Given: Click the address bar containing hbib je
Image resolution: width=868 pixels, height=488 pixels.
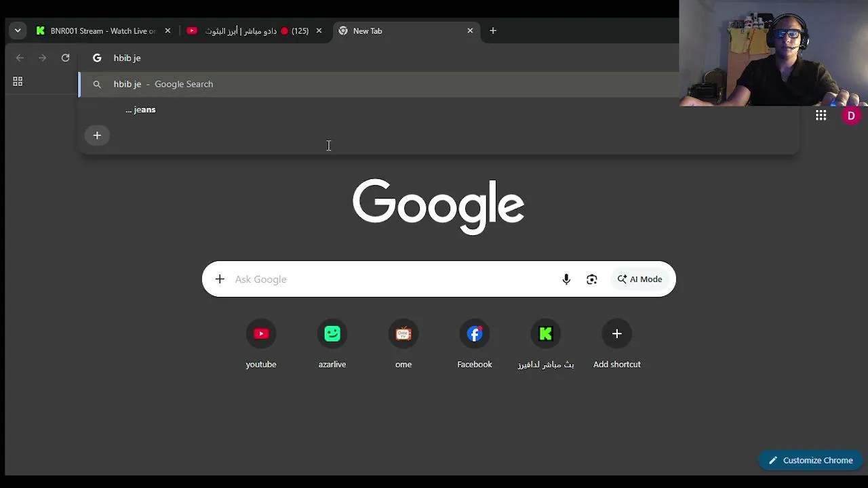Looking at the screenshot, I should 380,58.
